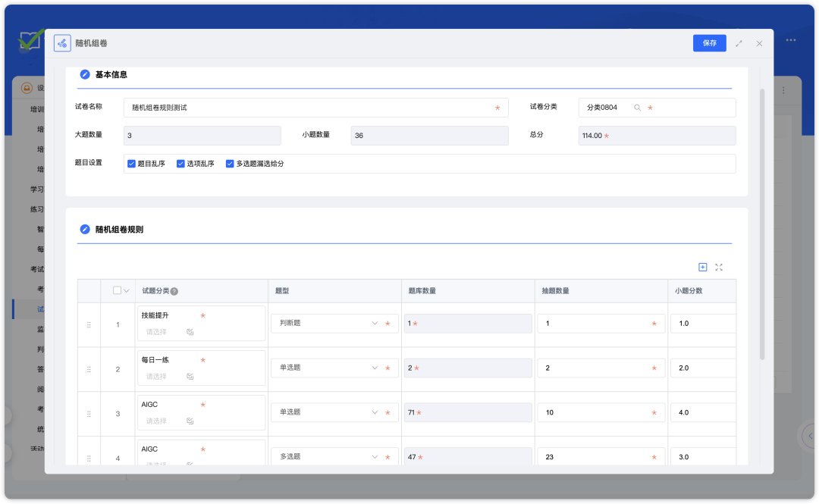This screenshot has height=504, width=819.
Task: Click the add row plus icon above the rules table
Action: pyautogui.click(x=702, y=267)
